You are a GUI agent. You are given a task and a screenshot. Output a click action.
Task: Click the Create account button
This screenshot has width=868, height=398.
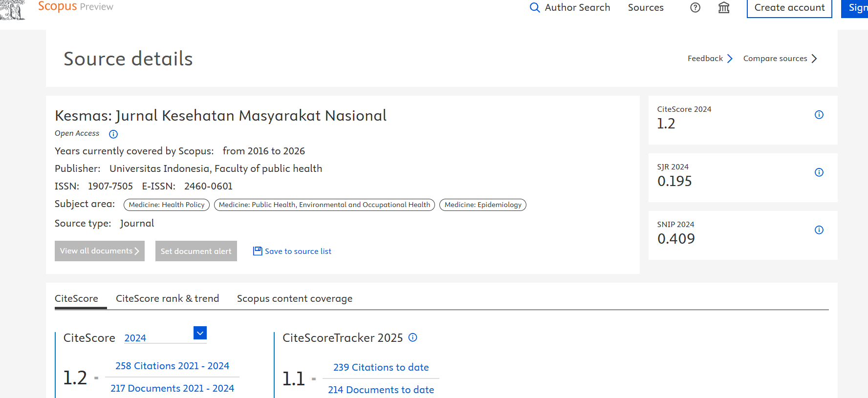[x=789, y=8]
